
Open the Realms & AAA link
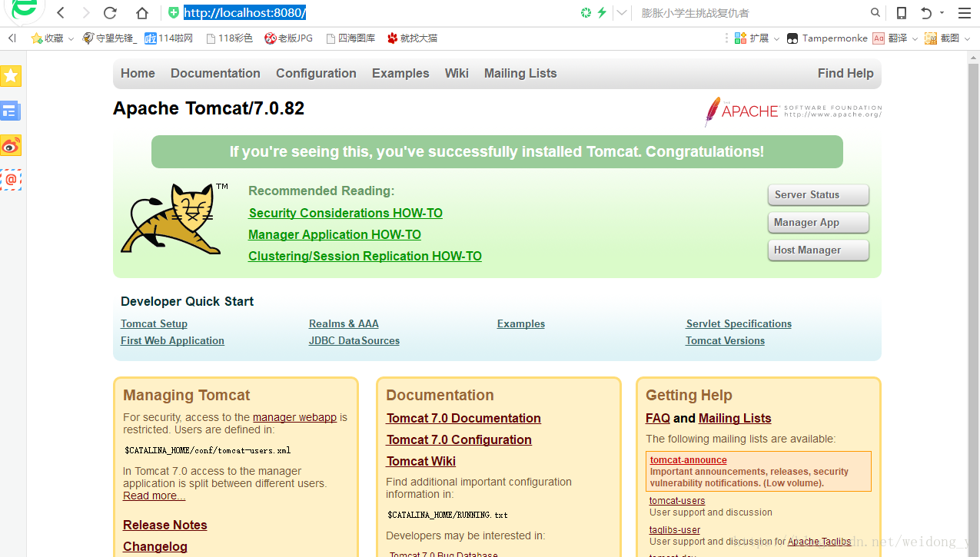tap(344, 323)
